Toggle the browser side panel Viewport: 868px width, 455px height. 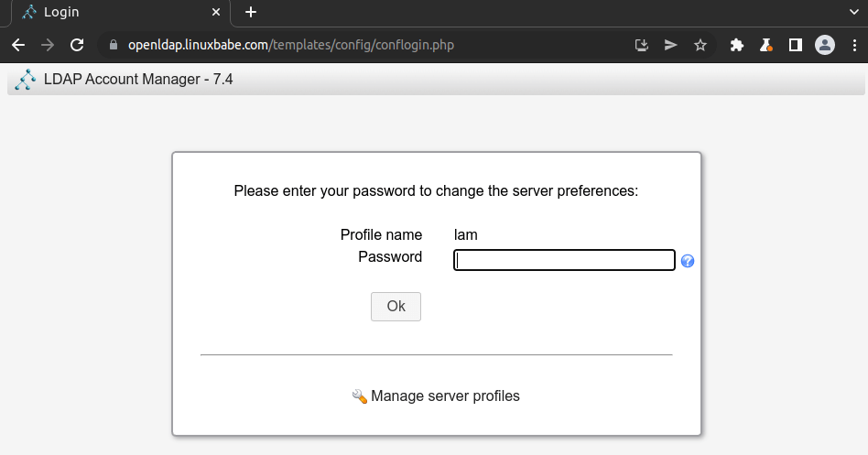(796, 45)
